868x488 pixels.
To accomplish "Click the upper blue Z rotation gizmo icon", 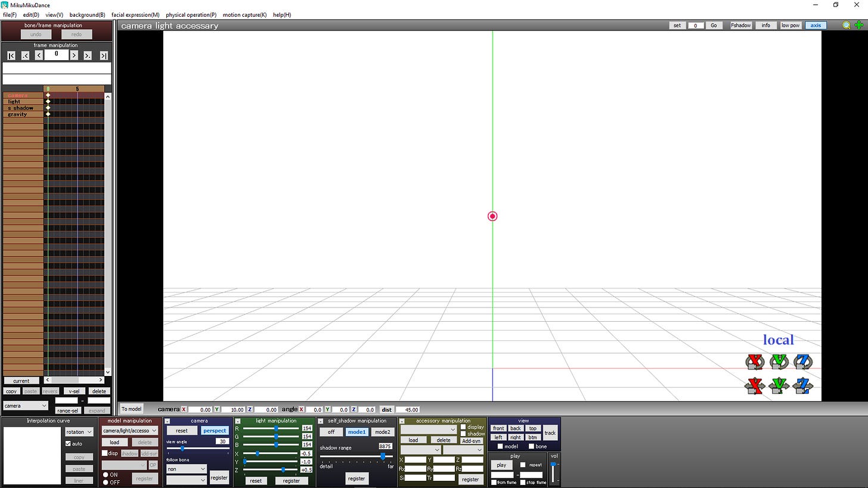I will coord(803,361).
